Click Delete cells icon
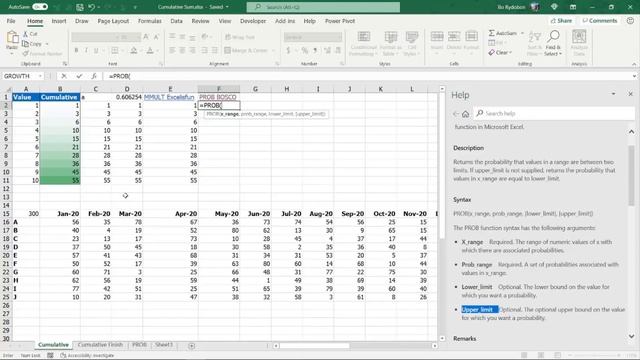Screen dimensions: 640x360 click(x=454, y=37)
